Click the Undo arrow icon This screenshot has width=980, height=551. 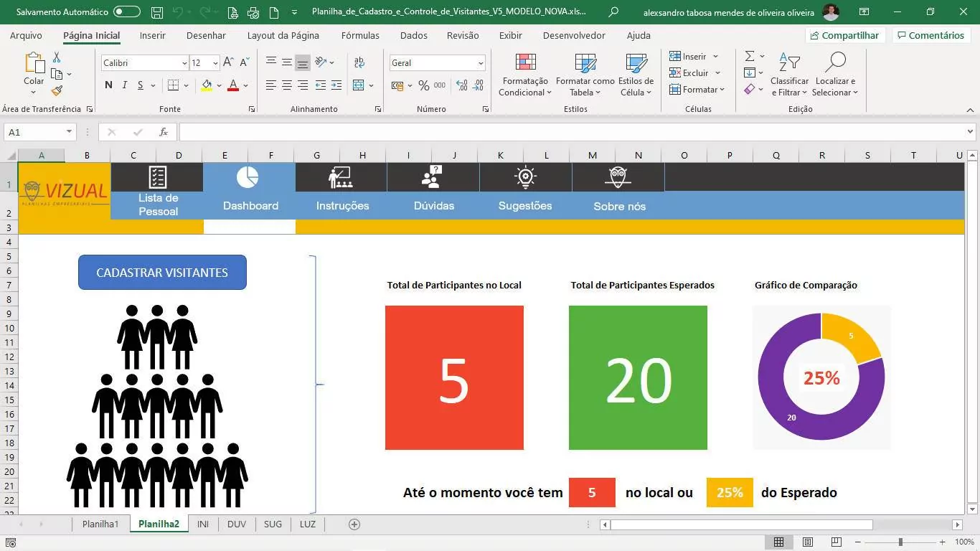[x=178, y=12]
